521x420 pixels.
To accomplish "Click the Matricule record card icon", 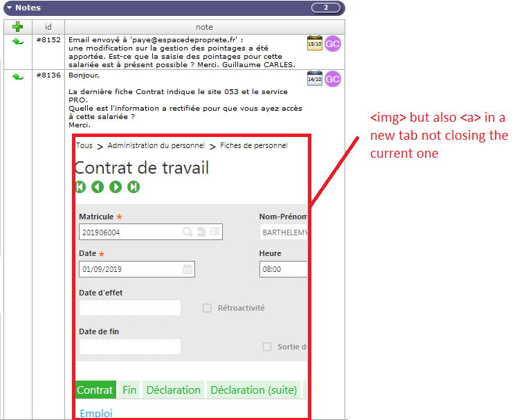I will (215, 231).
